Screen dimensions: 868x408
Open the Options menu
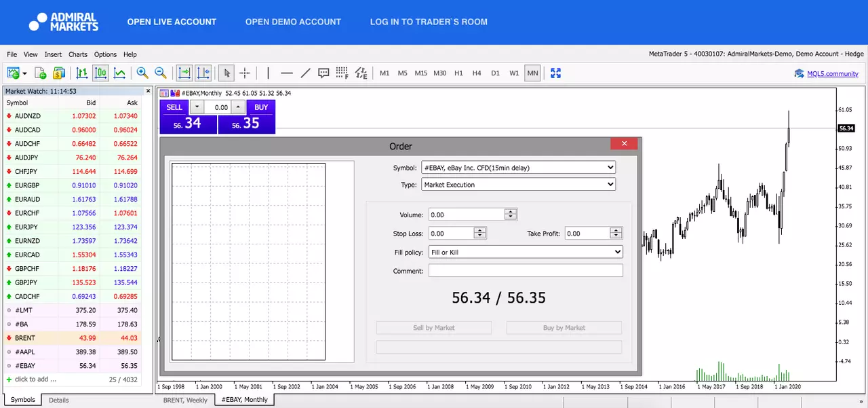[x=105, y=54]
